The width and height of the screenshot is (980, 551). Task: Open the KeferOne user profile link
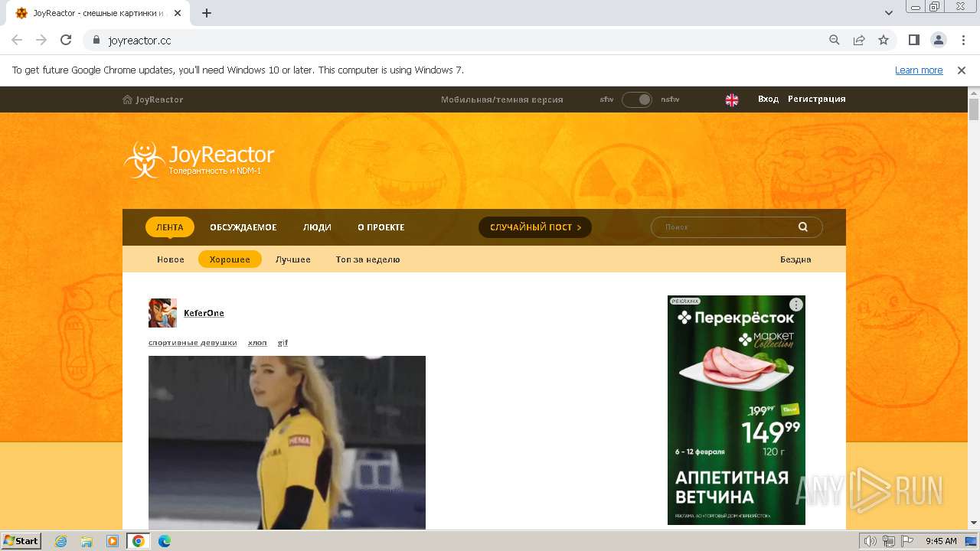point(204,313)
